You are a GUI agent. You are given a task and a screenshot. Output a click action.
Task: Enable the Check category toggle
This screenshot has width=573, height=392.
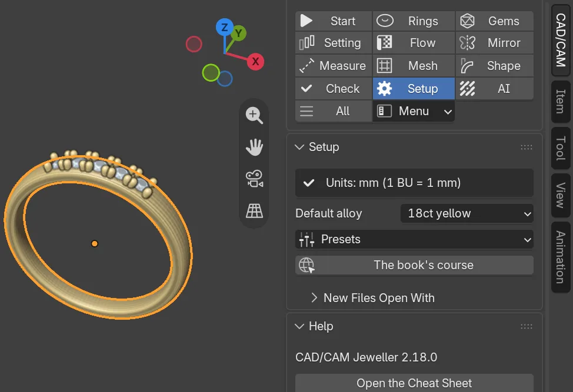[334, 89]
